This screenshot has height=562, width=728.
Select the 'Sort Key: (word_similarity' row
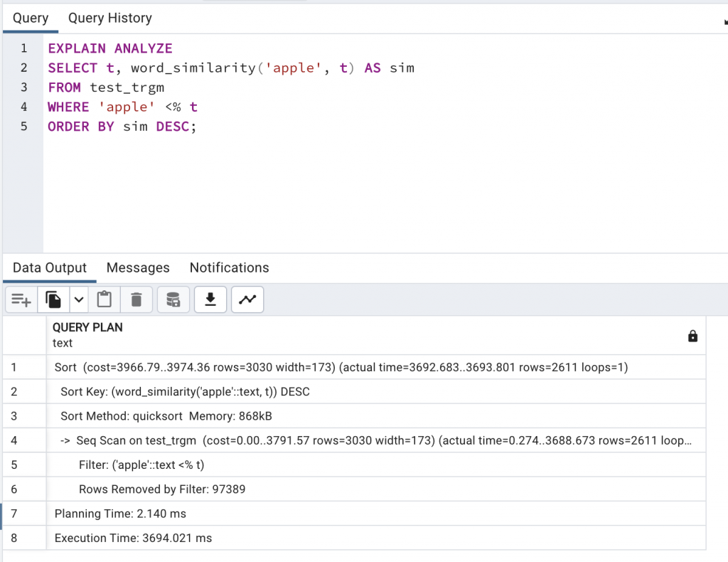(x=376, y=392)
